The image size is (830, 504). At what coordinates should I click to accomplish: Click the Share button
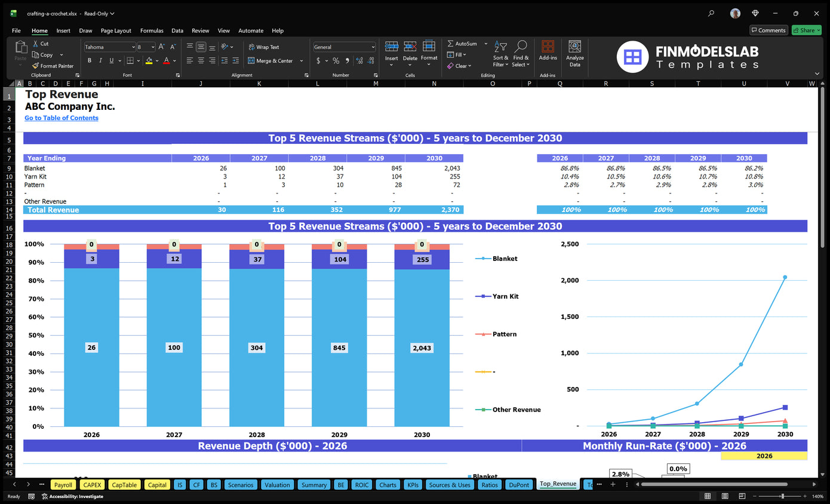[806, 30]
